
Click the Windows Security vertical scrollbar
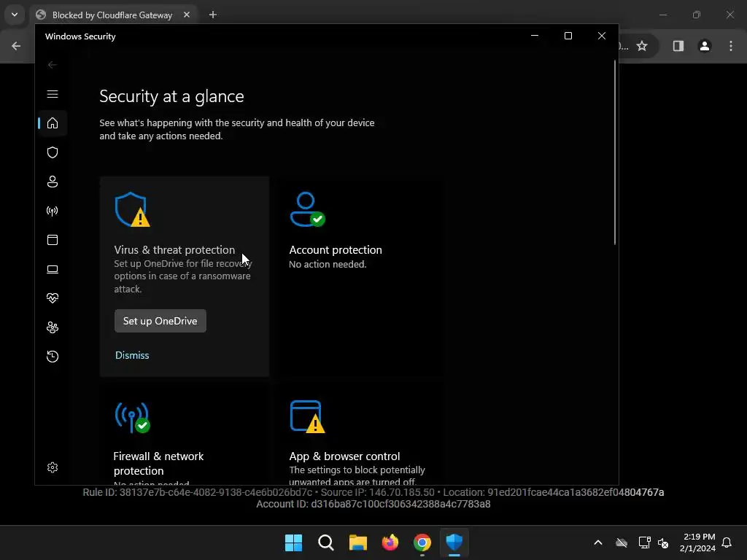(x=615, y=152)
